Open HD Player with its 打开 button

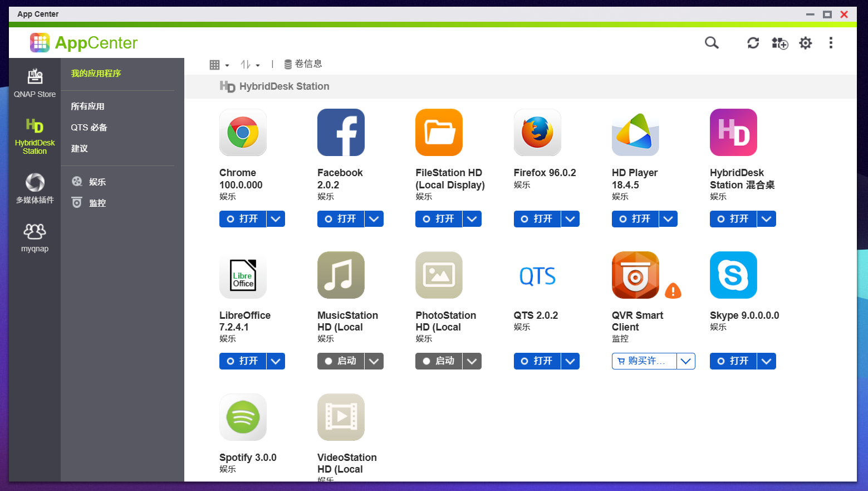(x=635, y=219)
